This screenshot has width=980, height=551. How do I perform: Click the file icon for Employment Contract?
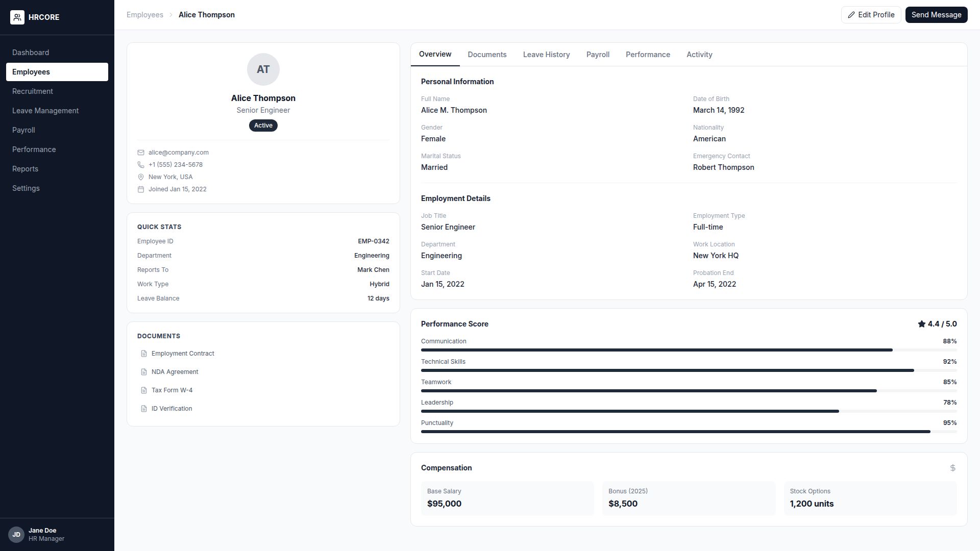coord(144,354)
